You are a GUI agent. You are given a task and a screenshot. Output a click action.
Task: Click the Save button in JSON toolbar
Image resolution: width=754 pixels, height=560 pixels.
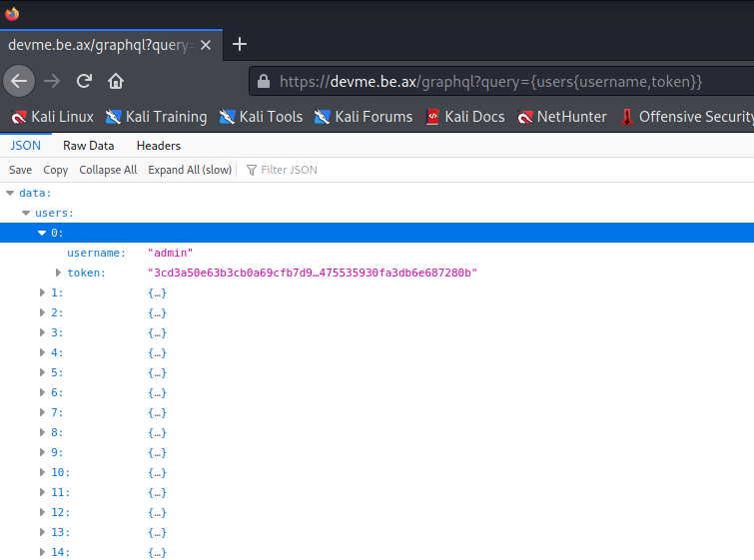tap(21, 170)
